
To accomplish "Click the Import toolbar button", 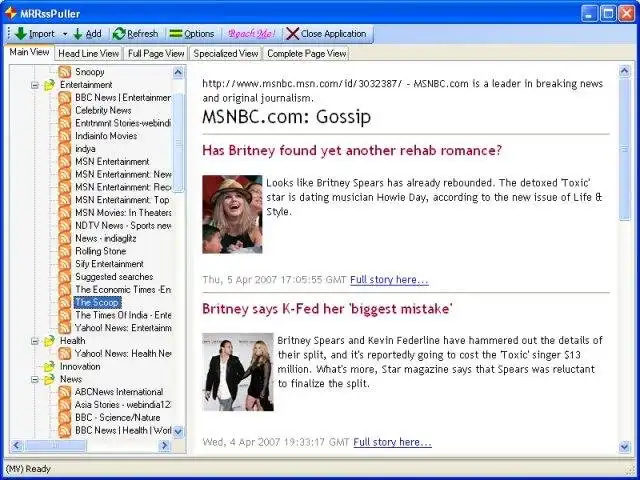I will click(x=34, y=33).
